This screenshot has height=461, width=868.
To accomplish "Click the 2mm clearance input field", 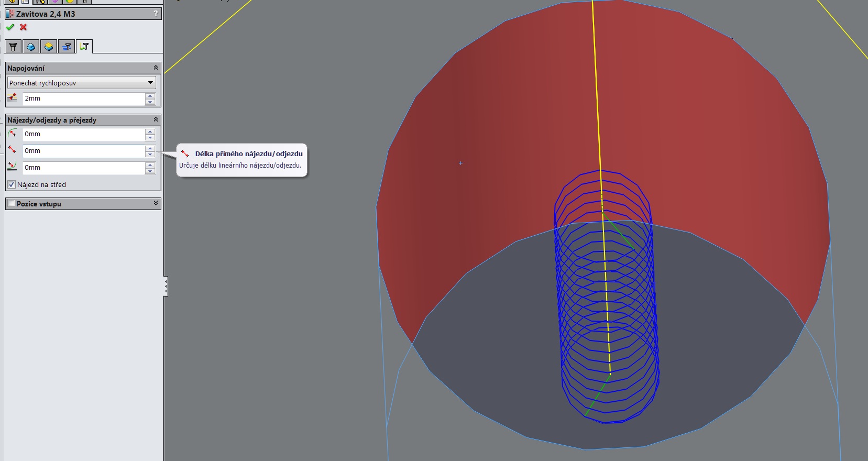I will (83, 98).
